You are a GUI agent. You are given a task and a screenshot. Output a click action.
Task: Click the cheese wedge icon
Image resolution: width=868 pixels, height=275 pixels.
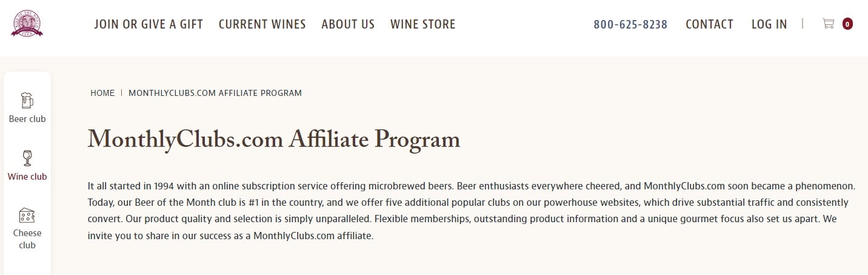pyautogui.click(x=27, y=216)
